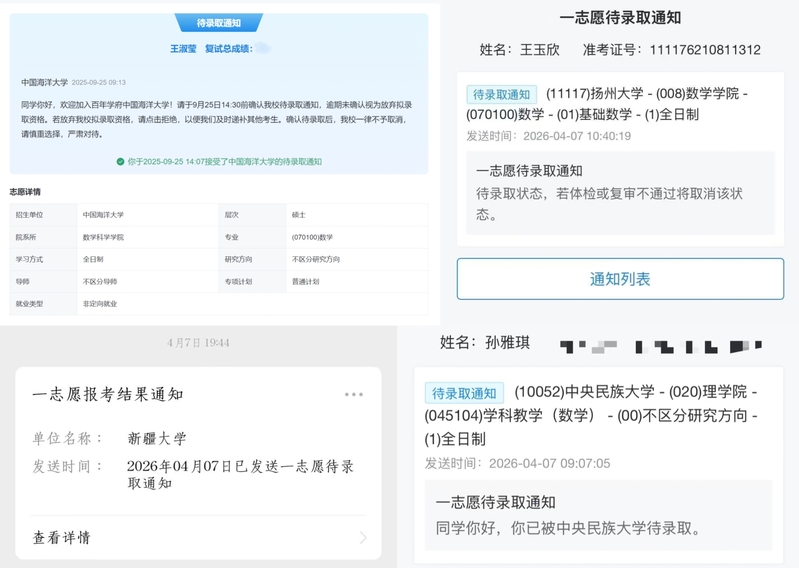799x568 pixels.
Task: Select the 导师 label cell
Action: [x=43, y=281]
